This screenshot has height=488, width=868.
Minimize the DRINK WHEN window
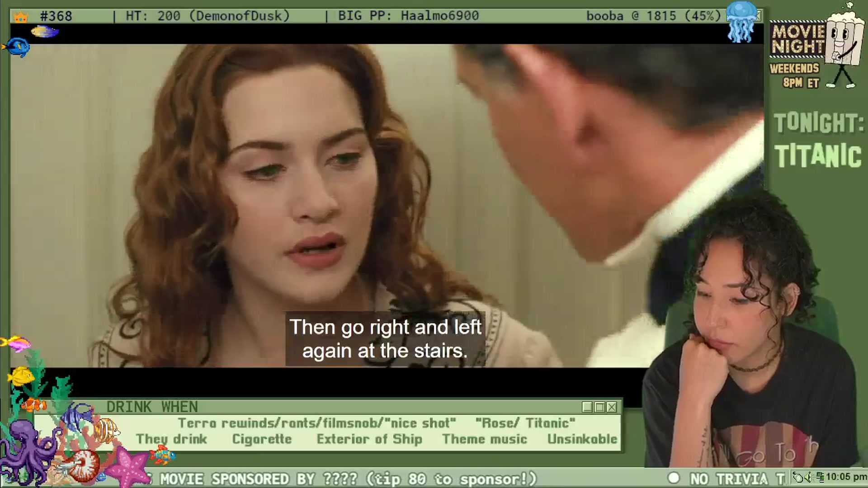click(x=587, y=407)
